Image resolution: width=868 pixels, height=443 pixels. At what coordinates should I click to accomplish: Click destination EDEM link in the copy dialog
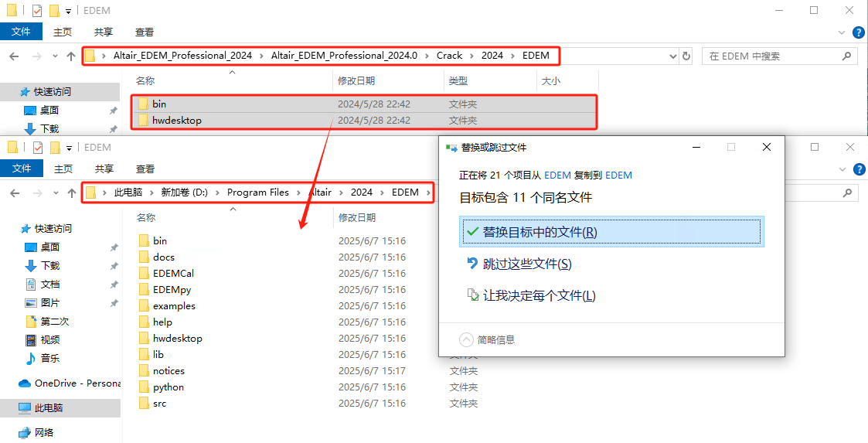pos(618,175)
